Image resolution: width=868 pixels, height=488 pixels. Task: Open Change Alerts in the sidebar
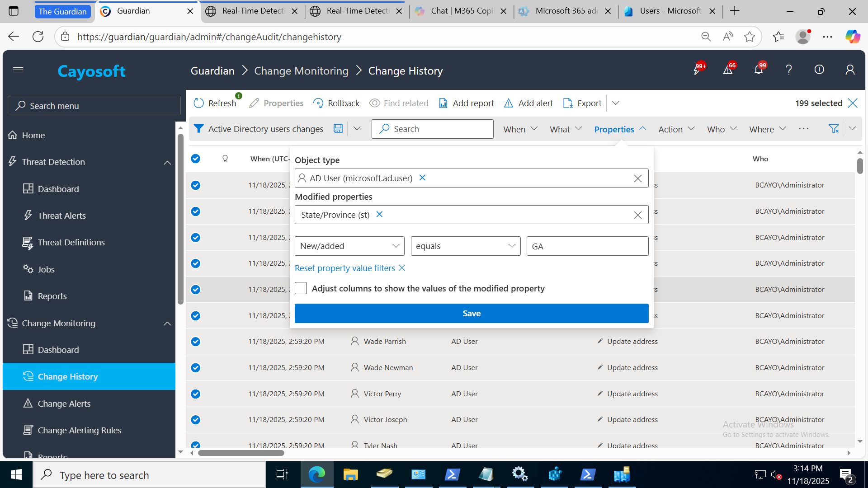tap(64, 404)
